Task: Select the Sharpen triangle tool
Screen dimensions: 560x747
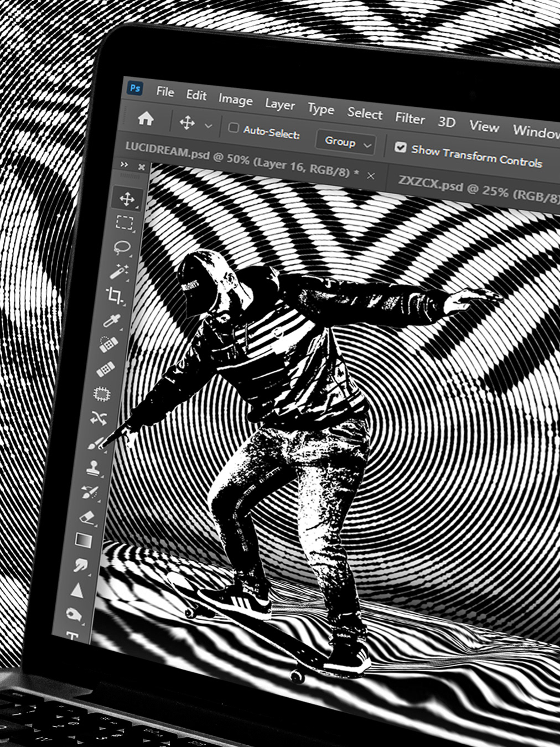Action: coord(77,590)
